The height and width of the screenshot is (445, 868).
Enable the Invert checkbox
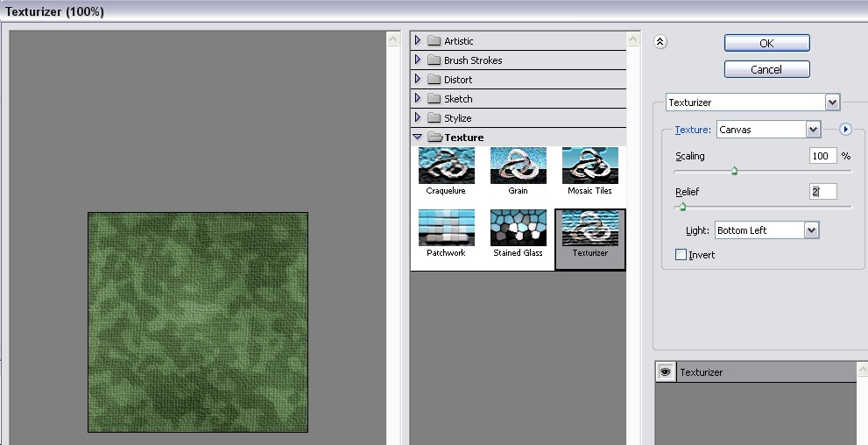[681, 255]
